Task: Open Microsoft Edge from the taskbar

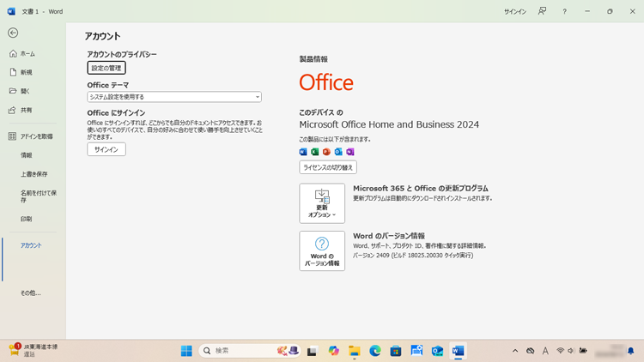Action: coord(375,351)
